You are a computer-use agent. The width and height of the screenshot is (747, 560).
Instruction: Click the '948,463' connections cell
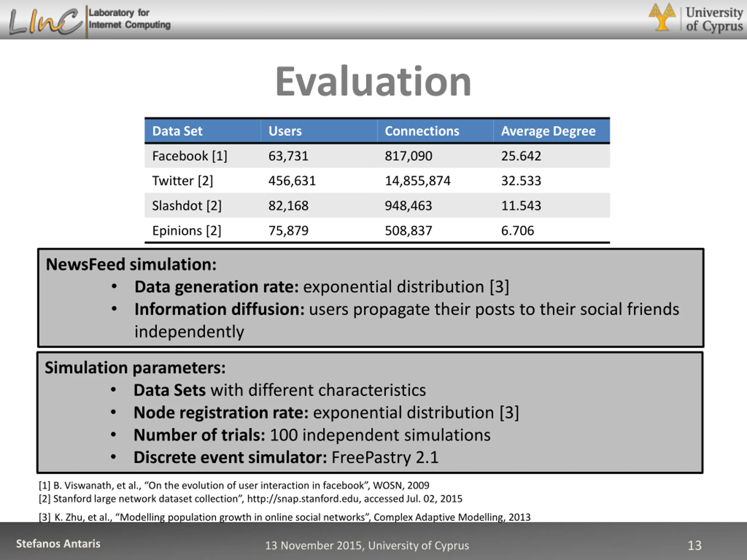(x=409, y=206)
